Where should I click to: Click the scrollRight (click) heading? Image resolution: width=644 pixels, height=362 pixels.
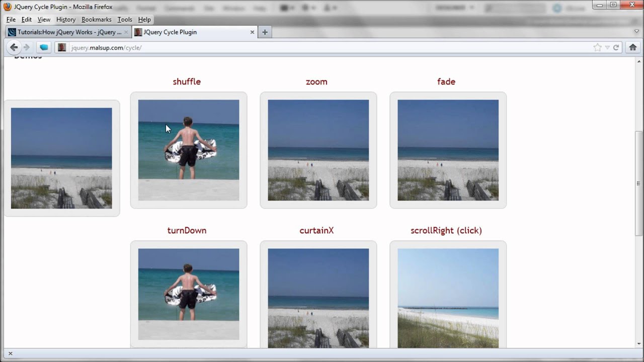[x=446, y=230]
